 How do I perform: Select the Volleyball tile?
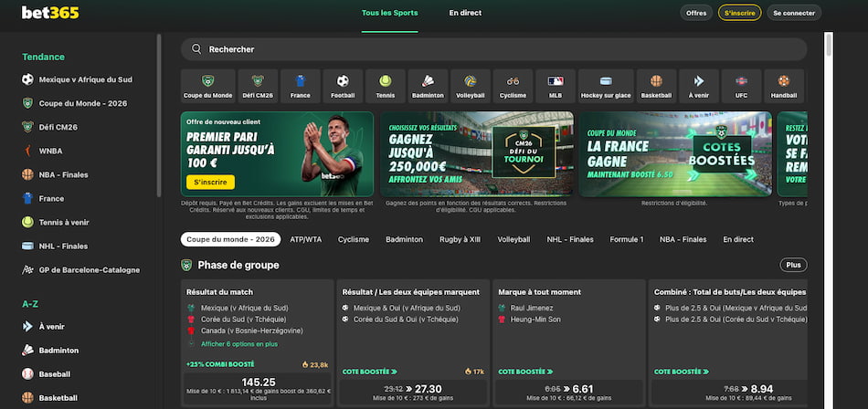click(471, 87)
